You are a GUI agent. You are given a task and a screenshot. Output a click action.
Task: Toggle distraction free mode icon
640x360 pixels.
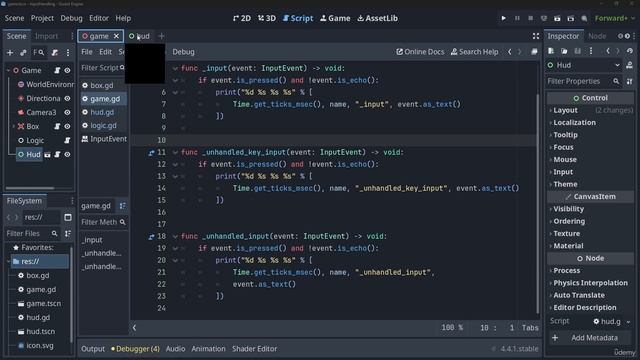point(536,36)
